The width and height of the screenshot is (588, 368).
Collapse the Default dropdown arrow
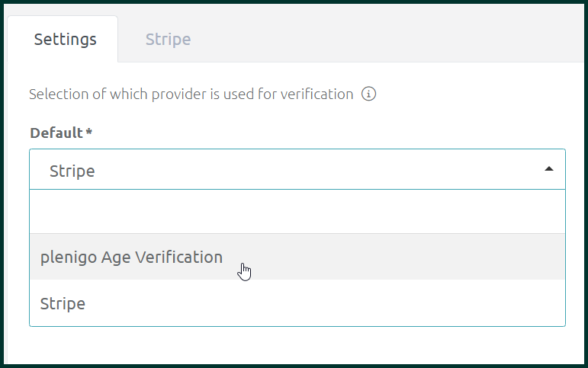(x=548, y=169)
